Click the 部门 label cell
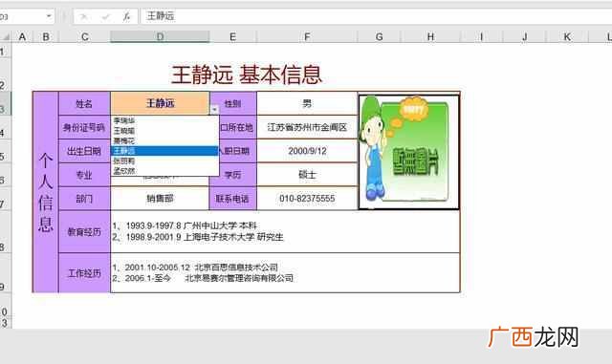The height and width of the screenshot is (364, 612). (x=84, y=199)
